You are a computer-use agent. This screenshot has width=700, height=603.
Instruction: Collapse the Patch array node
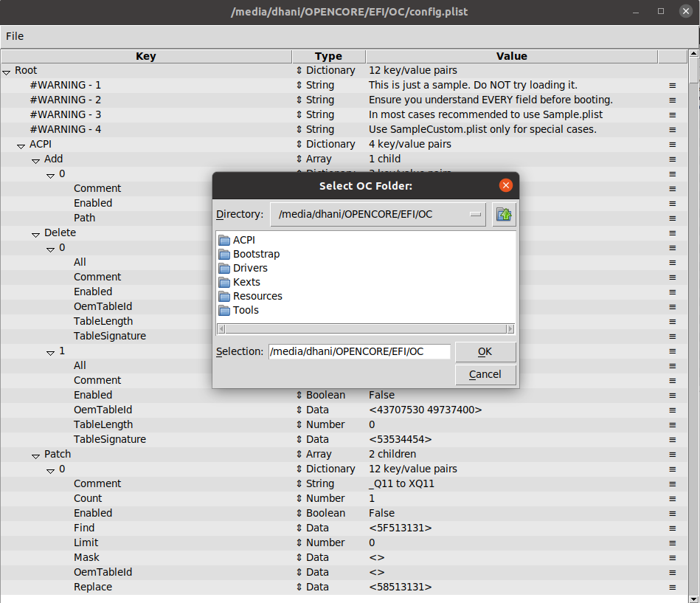[35, 455]
